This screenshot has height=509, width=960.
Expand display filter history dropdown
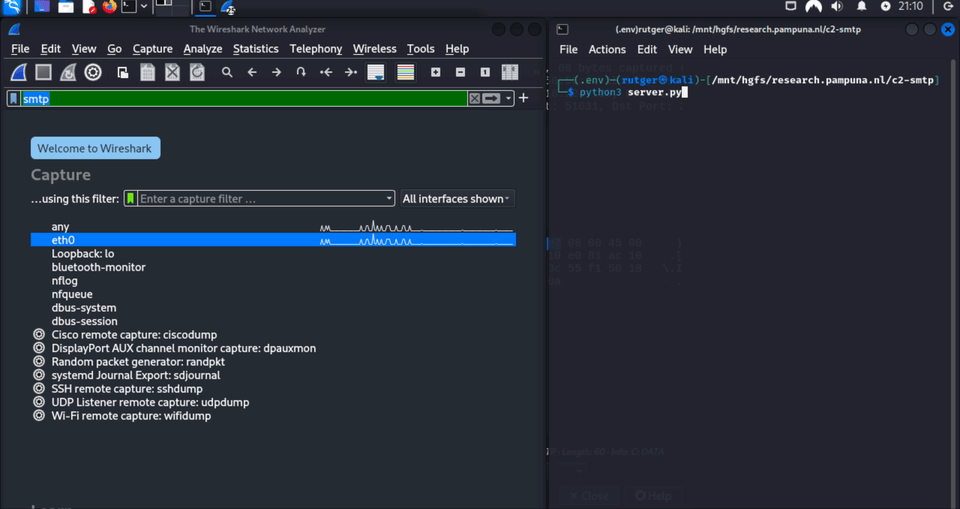[x=509, y=99]
